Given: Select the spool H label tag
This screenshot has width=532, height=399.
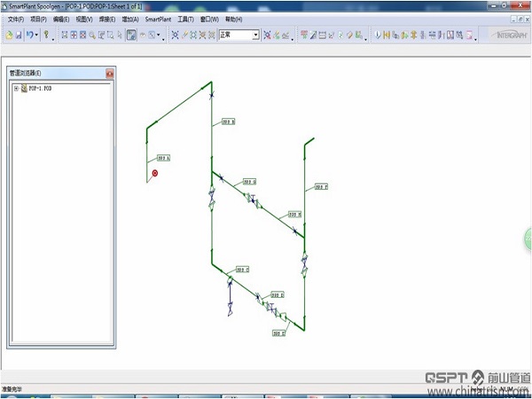Looking at the screenshot, I should coord(295,215).
